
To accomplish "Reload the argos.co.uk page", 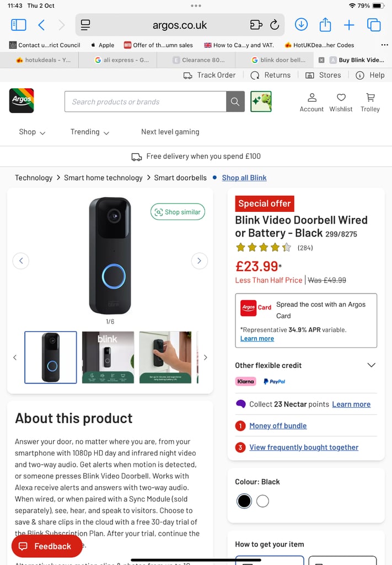I will pyautogui.click(x=275, y=25).
